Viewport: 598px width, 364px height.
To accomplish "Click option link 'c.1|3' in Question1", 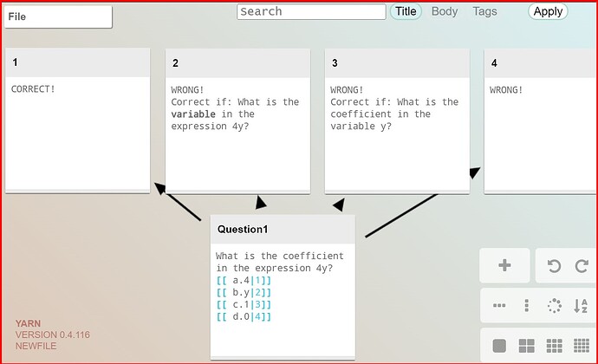I will [x=244, y=304].
